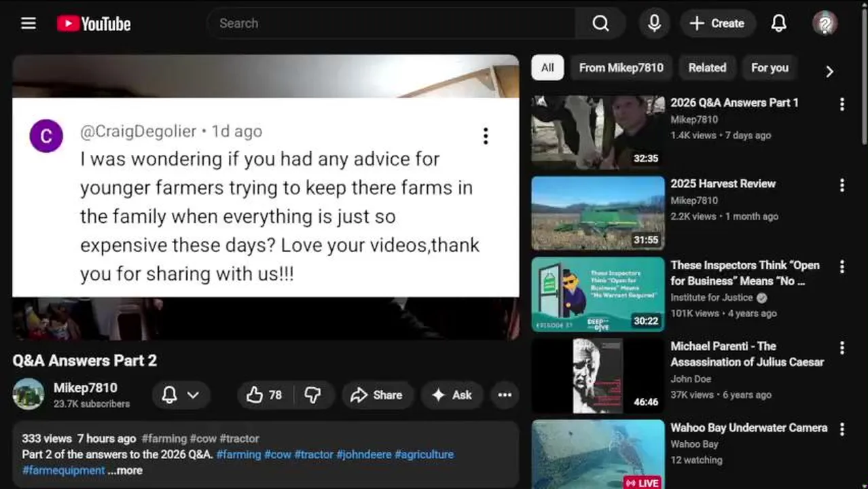Select the All filter chip
The width and height of the screenshot is (868, 489).
(547, 68)
